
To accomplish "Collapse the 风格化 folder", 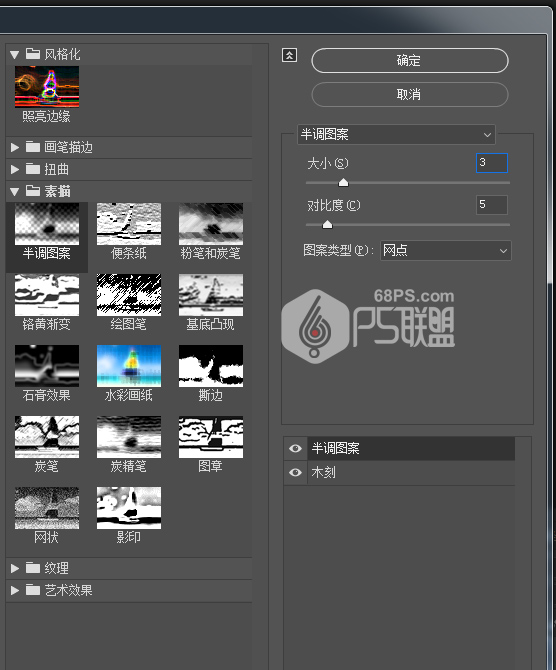I will [15, 55].
